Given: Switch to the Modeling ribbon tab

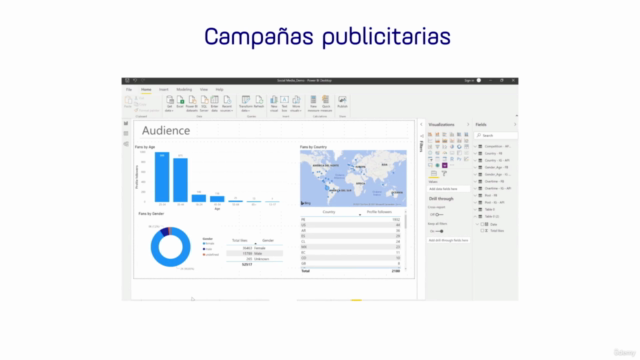Looking at the screenshot, I should (184, 89).
